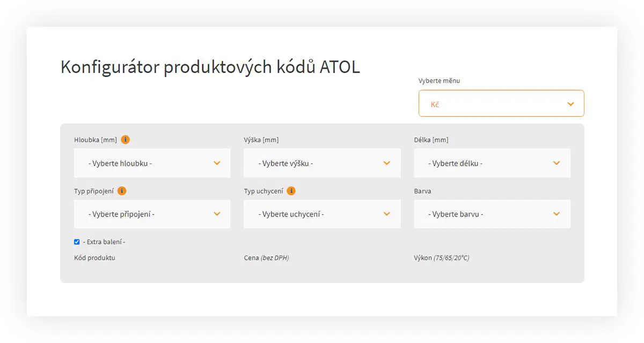Screen dimensions: 644x343
Task: Click the orange chevron in the Barva dropdown
Action: pyautogui.click(x=557, y=214)
